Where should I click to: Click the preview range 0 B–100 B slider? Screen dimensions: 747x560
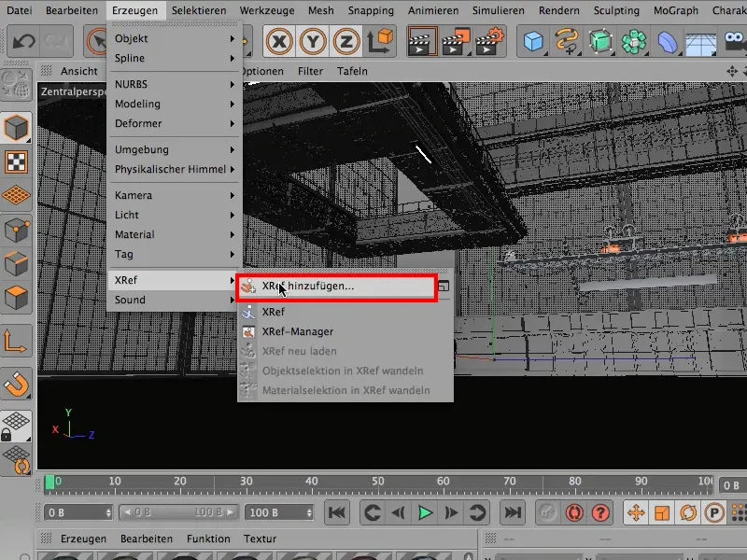coord(178,512)
